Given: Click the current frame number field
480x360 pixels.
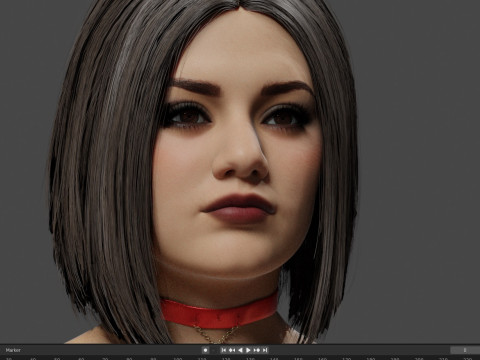Looking at the screenshot, I should coord(465,350).
